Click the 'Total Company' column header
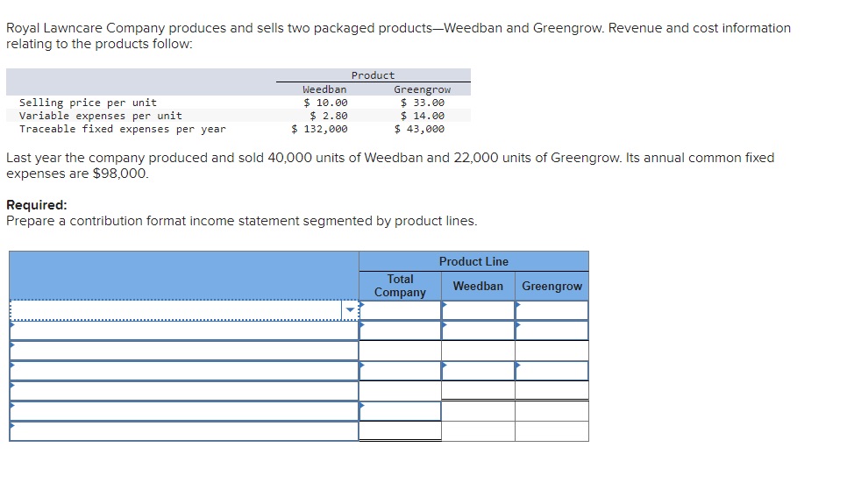Image resolution: width=847 pixels, height=504 pixels. 401,286
